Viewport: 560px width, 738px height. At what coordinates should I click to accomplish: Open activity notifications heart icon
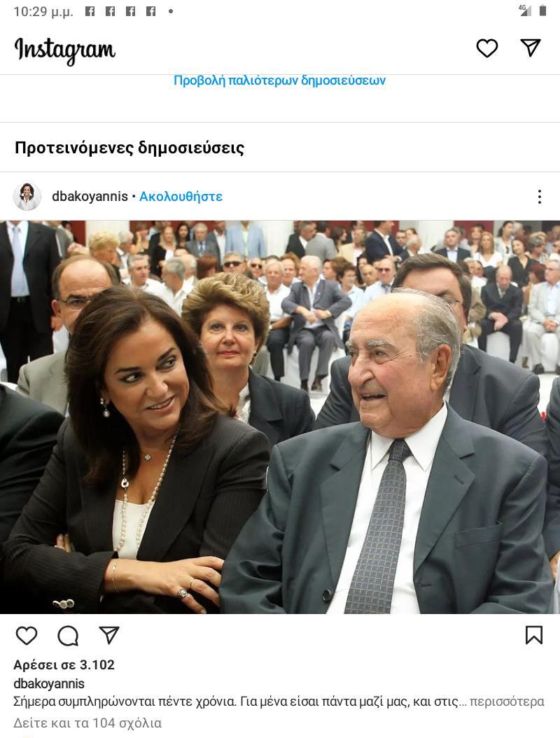tap(486, 48)
